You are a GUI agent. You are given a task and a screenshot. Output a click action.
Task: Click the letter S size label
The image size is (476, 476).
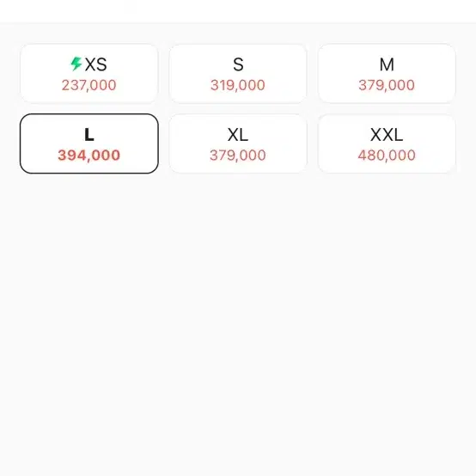click(238, 64)
